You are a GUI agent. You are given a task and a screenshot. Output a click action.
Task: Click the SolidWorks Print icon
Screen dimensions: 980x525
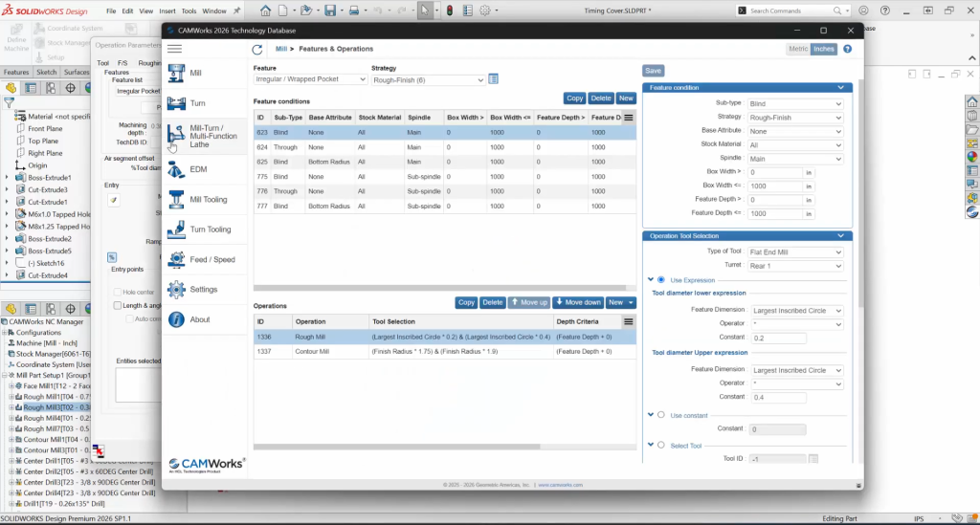(354, 11)
